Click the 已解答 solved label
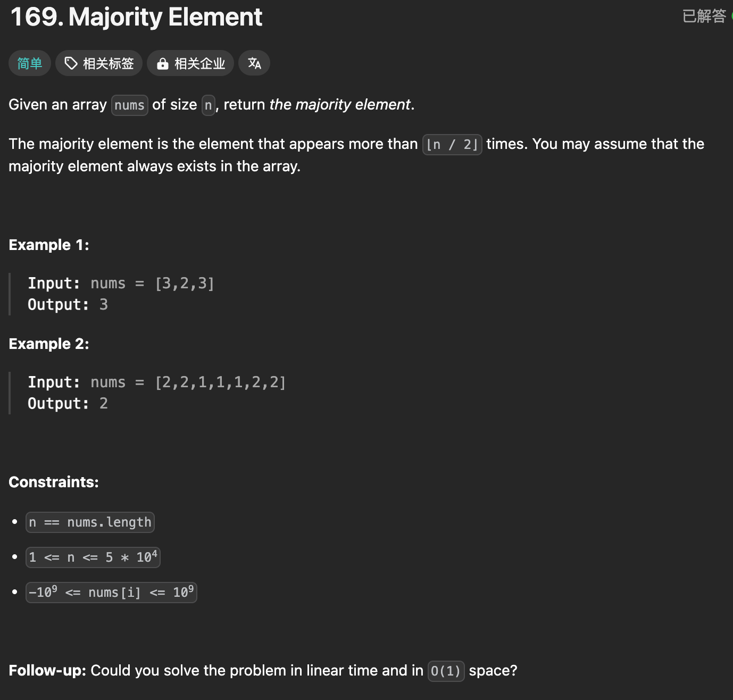 click(703, 16)
